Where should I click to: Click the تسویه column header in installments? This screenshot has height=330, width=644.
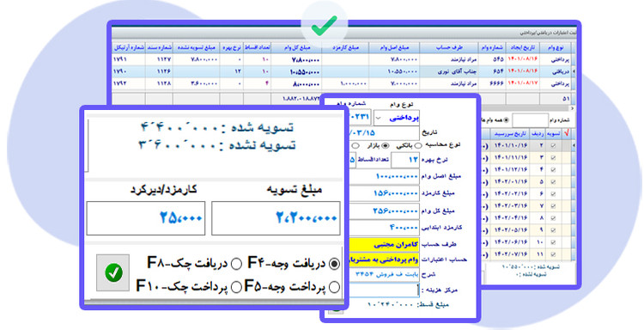554,133
